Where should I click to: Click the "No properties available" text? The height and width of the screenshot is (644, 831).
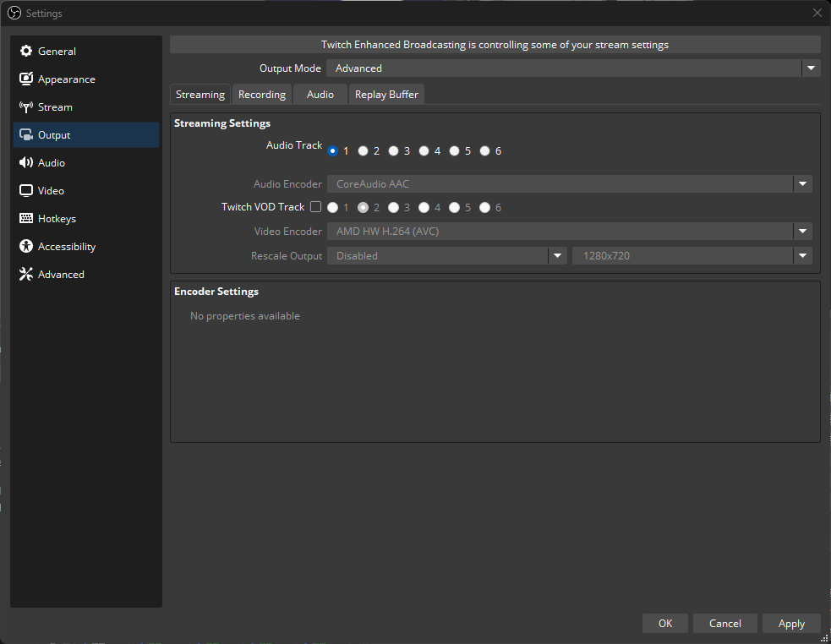tap(245, 316)
